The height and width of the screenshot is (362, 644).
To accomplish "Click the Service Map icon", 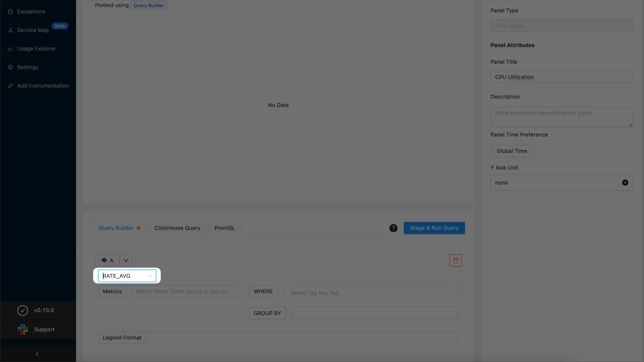I will coord(10,30).
